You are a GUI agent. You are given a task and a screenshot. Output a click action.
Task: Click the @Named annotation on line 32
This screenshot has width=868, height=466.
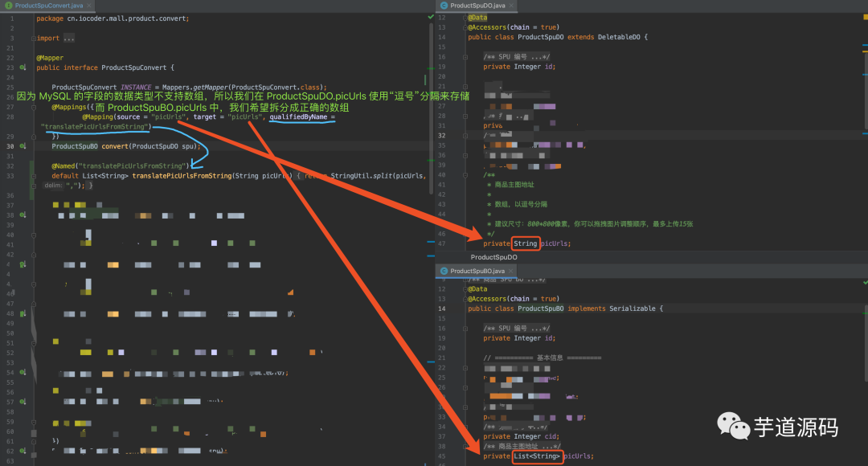(x=64, y=166)
